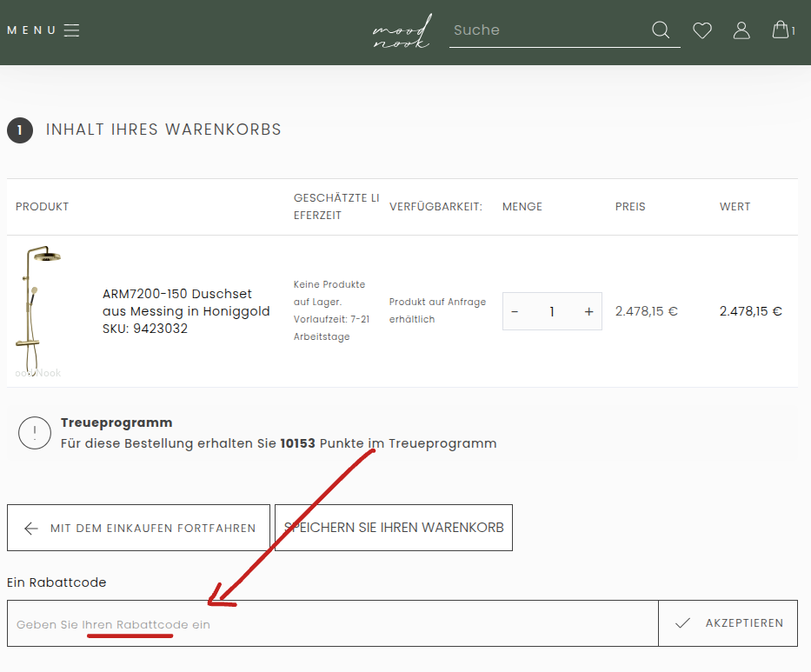
Task: Click the Rabattcode input field
Action: 332,623
